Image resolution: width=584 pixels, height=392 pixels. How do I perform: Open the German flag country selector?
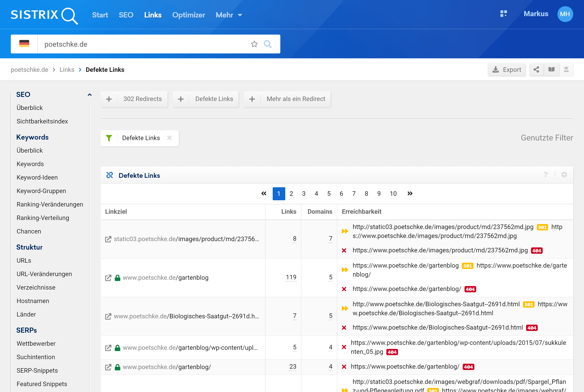coord(24,44)
